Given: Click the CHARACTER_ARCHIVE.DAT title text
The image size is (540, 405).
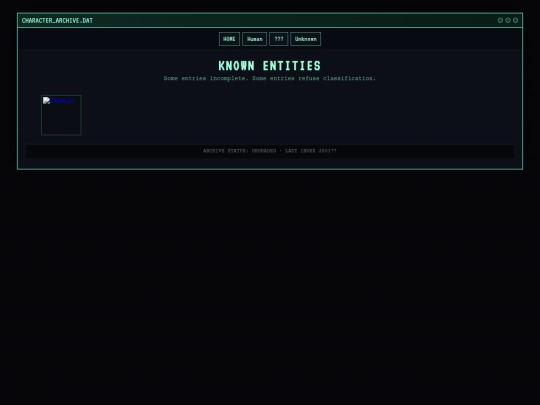Looking at the screenshot, I should click(57, 21).
